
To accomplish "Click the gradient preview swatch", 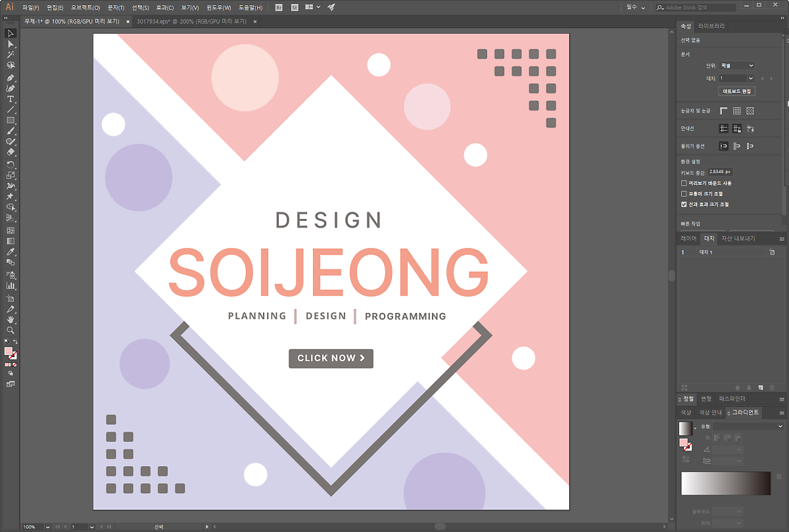I will point(685,429).
